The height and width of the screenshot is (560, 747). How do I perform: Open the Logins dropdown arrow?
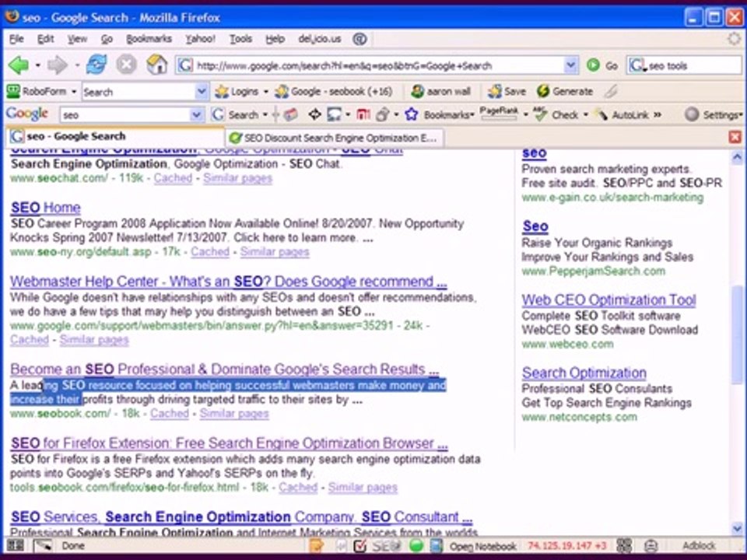265,92
